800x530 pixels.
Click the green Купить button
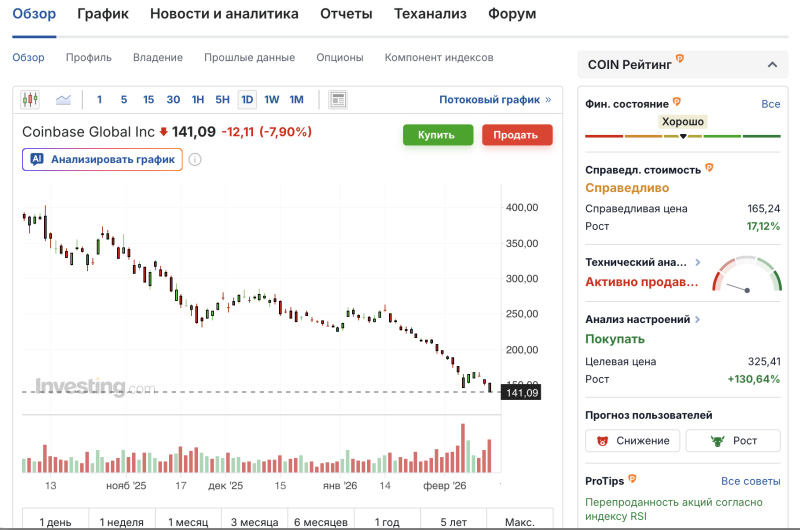[438, 135]
